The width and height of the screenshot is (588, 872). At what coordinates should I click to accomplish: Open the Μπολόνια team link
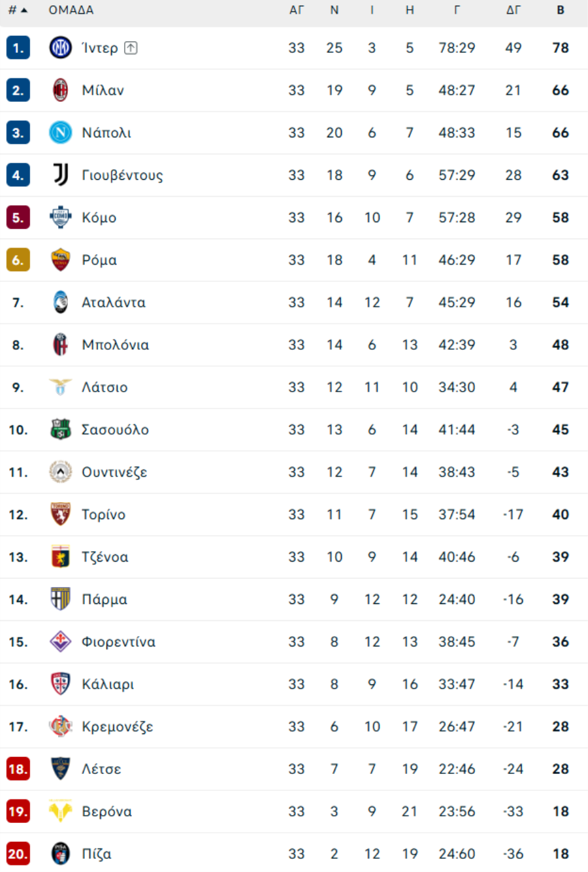[x=115, y=345]
